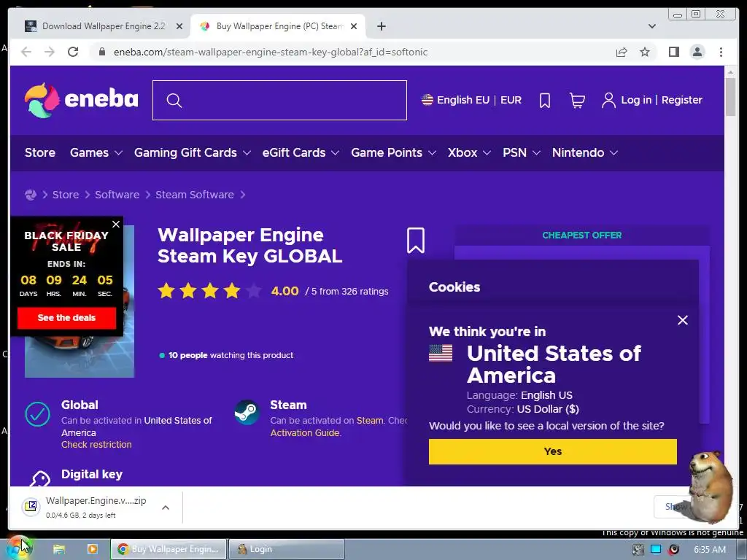Open the Store menu item
The image size is (747, 560).
click(40, 153)
